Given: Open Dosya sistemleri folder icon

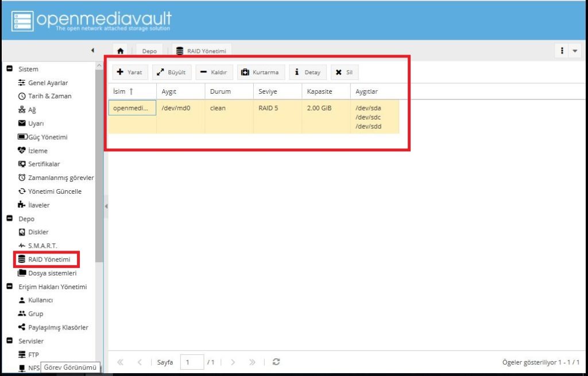Looking at the screenshot, I should point(22,273).
